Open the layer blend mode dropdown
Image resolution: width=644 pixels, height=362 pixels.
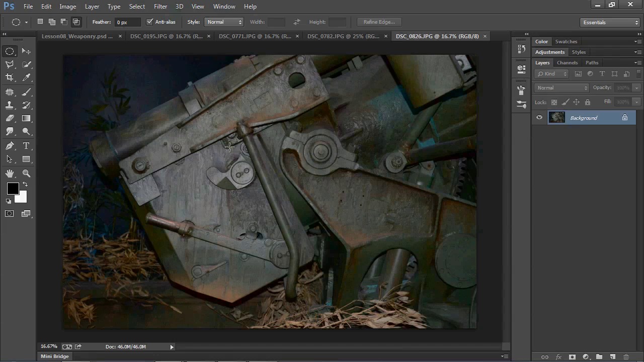point(561,88)
